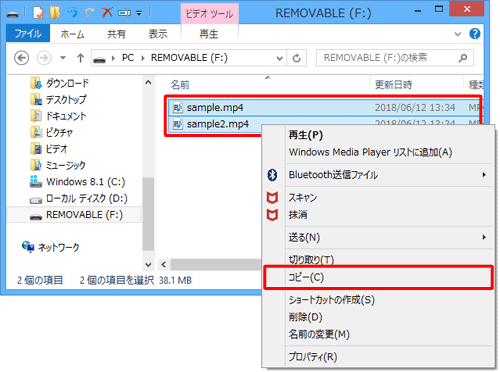Image resolution: width=500 pixels, height=372 pixels.
Task: Refresh the folder with the refresh button
Action: (x=296, y=58)
